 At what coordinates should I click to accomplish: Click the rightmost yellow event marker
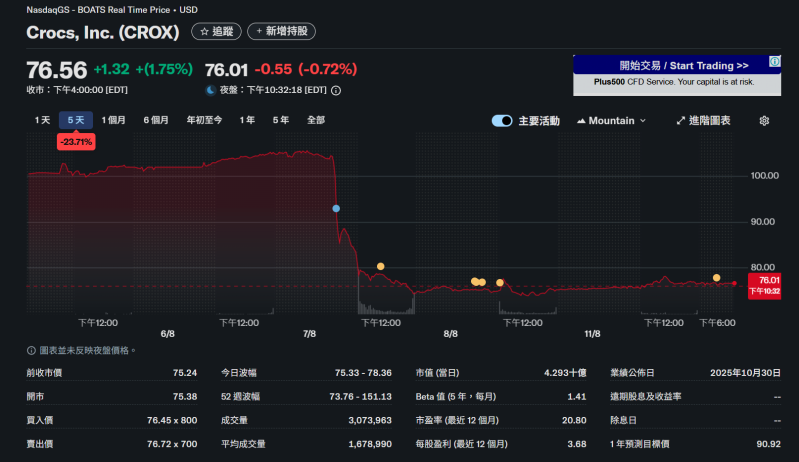pos(717,277)
